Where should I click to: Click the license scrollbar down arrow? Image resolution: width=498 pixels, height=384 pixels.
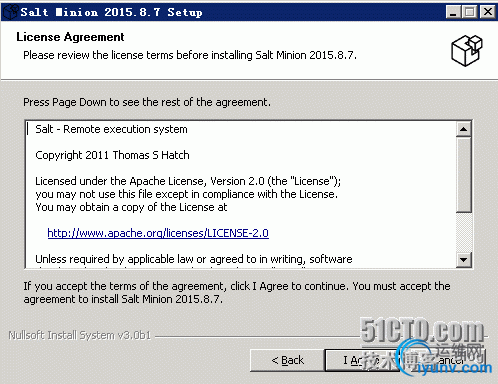click(x=464, y=259)
